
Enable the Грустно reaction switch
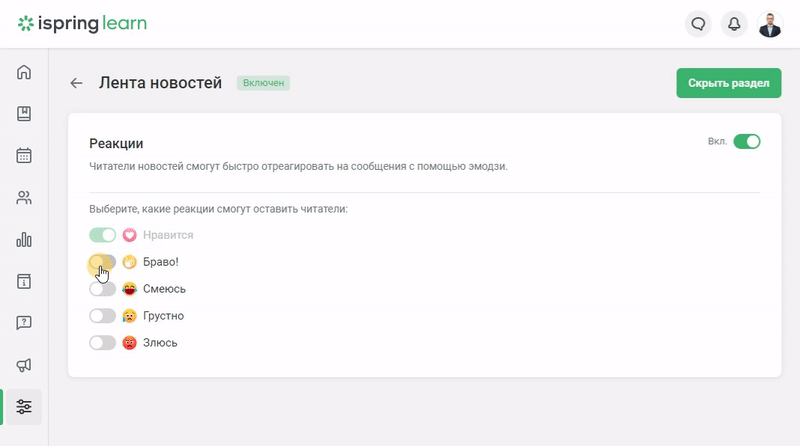coord(103,316)
